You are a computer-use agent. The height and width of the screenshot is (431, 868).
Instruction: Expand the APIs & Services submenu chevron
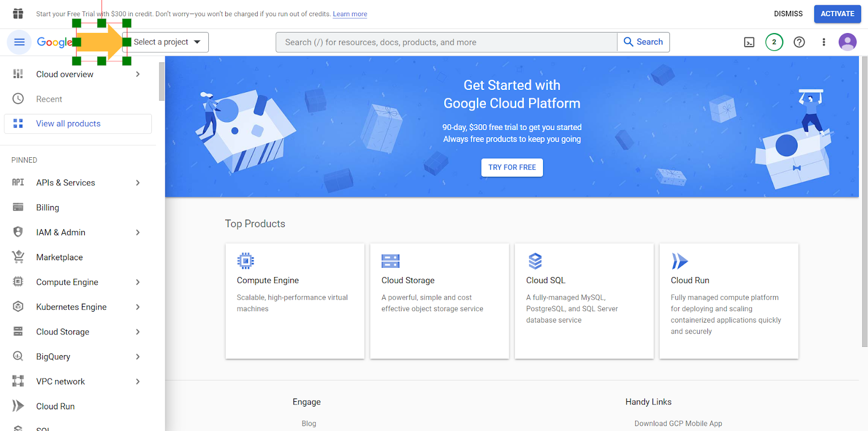(138, 183)
